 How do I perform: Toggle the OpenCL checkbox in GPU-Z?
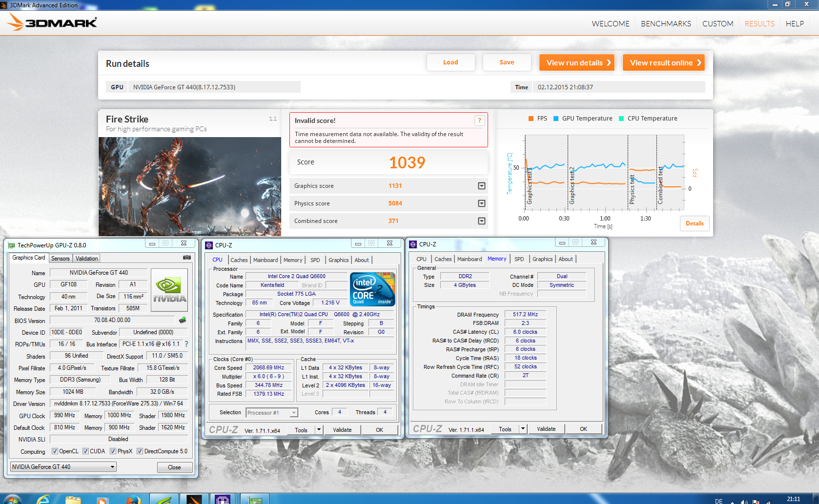(x=55, y=451)
